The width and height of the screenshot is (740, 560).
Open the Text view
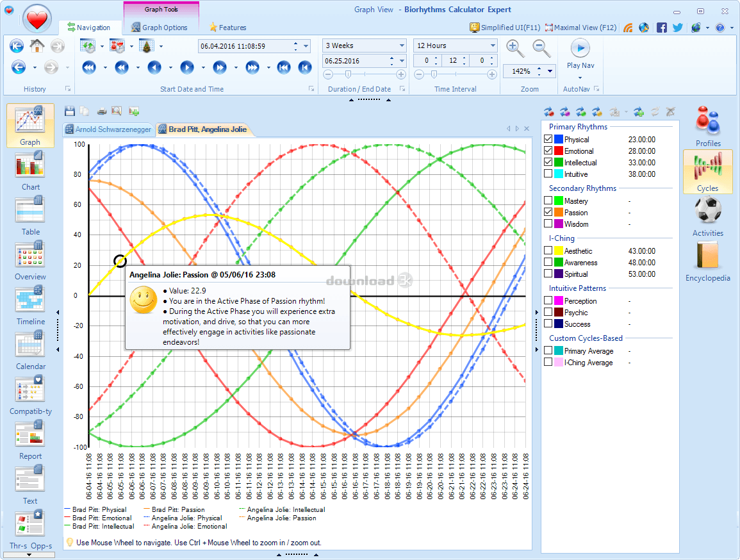[30, 484]
